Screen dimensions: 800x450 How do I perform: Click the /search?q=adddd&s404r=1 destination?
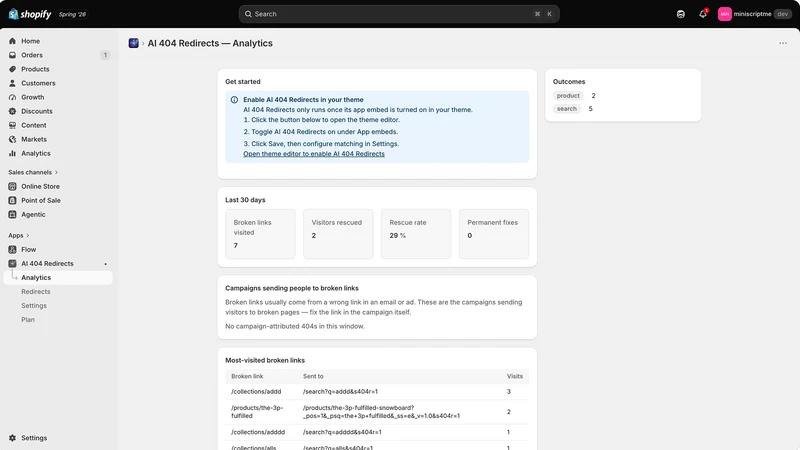point(342,432)
